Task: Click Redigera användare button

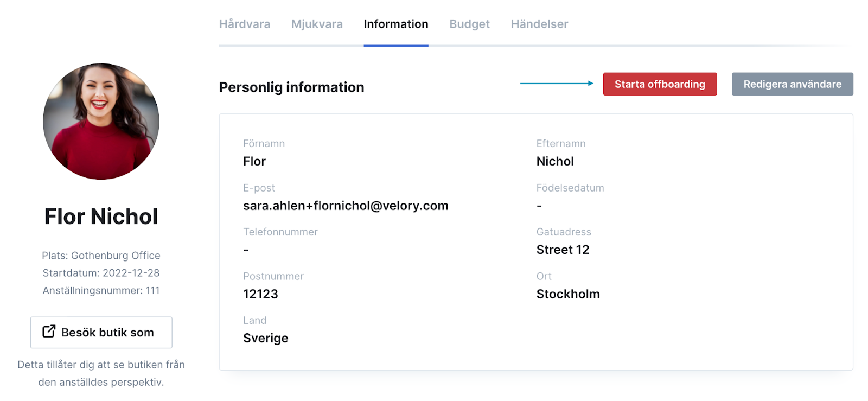Action: click(792, 84)
